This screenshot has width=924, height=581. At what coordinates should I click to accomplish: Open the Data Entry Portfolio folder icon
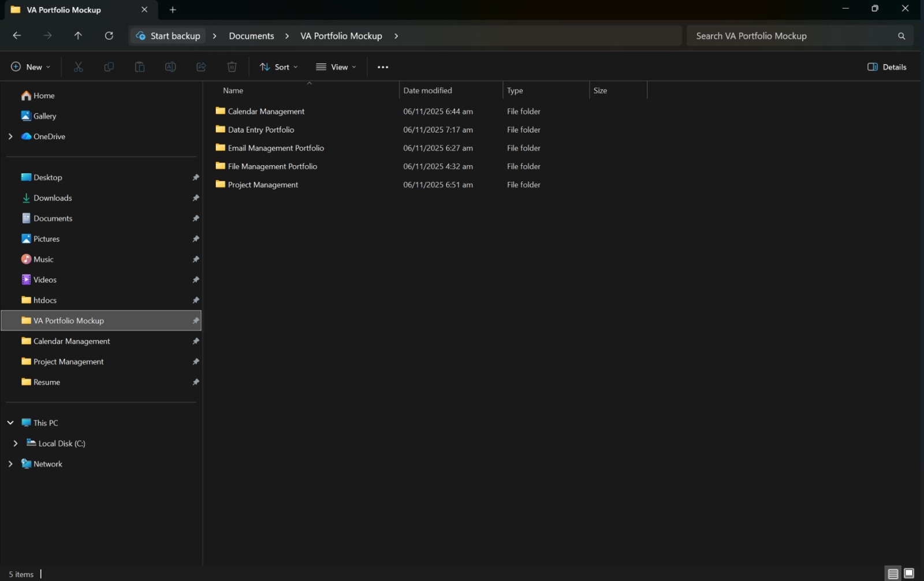pyautogui.click(x=220, y=129)
